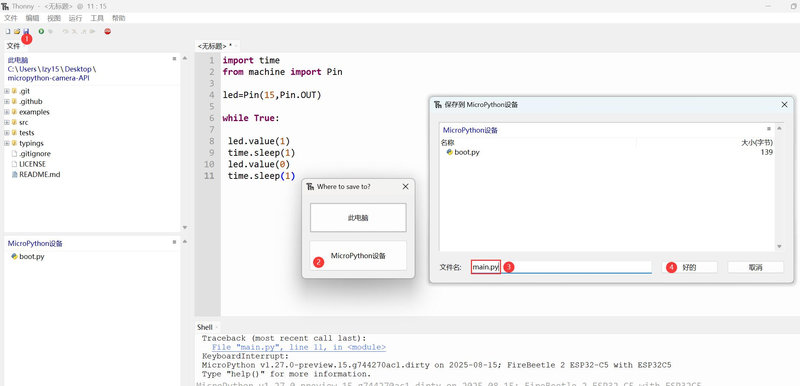The width and height of the screenshot is (800, 386).
Task: Click the Desktop path segment link
Action: pos(78,69)
